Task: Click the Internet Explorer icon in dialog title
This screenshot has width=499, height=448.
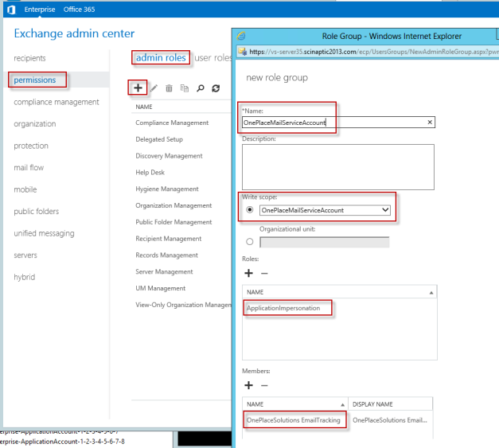Action: (241, 36)
